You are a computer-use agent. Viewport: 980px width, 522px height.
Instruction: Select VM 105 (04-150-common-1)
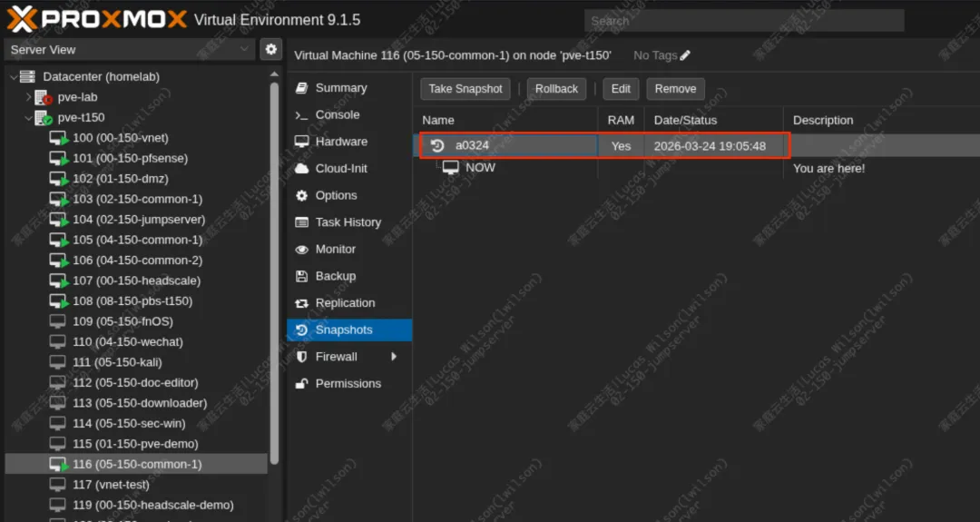coord(137,240)
